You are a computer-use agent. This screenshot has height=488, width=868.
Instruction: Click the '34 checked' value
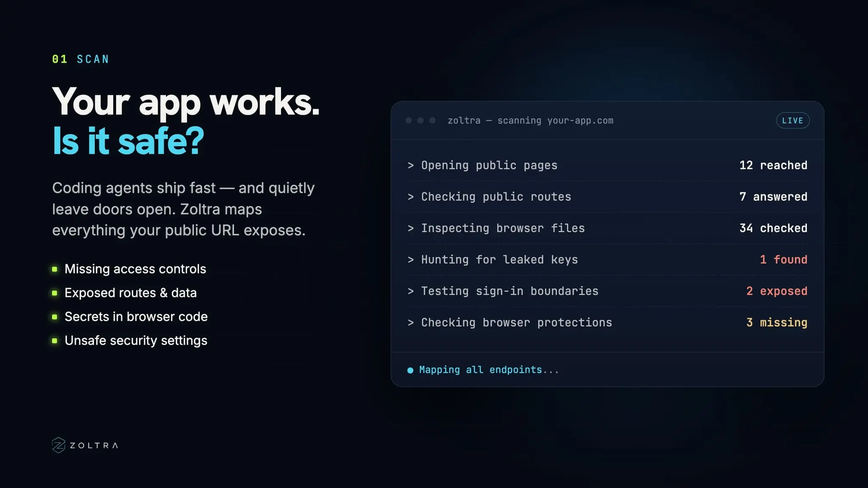tap(773, 228)
